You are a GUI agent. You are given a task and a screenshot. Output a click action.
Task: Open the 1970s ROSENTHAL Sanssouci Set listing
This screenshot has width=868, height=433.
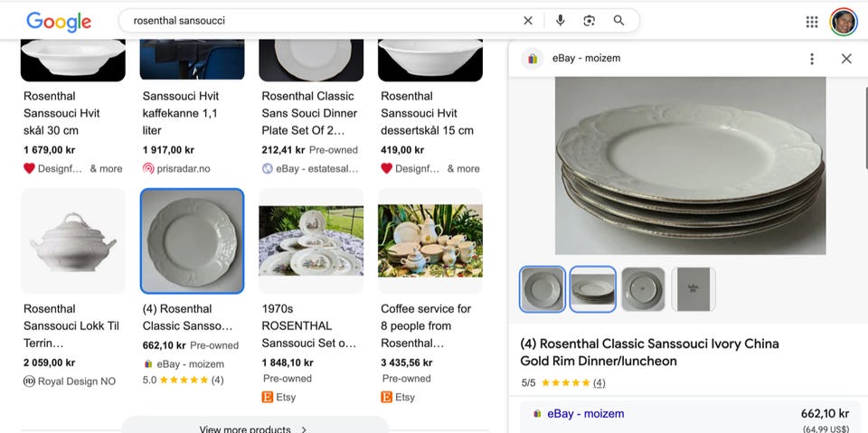coord(309,325)
